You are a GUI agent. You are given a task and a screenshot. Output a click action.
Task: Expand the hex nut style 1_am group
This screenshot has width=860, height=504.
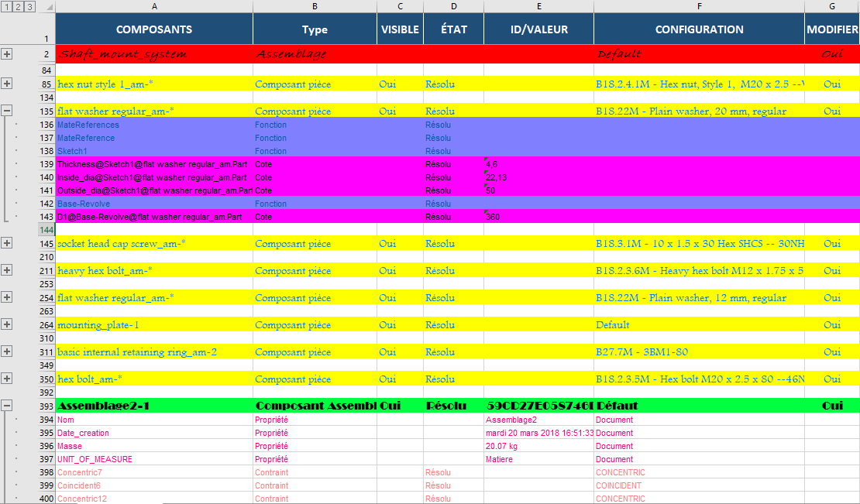click(7, 84)
